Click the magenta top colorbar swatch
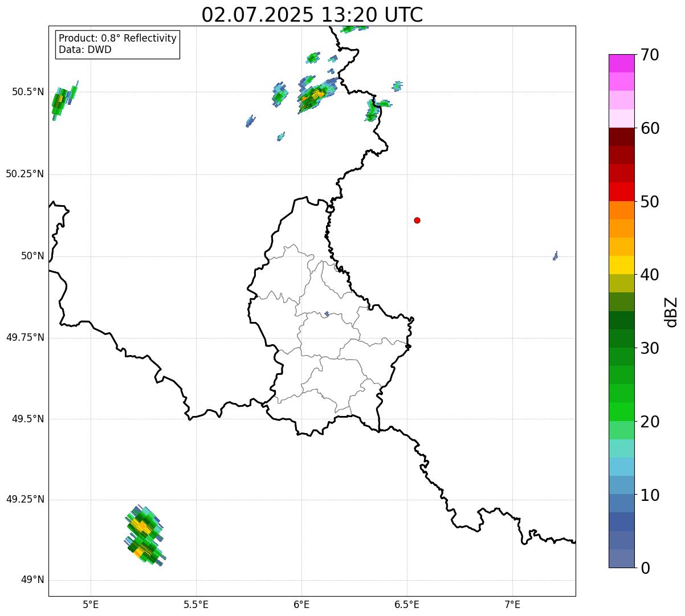This screenshot has height=616, width=685. [x=622, y=63]
